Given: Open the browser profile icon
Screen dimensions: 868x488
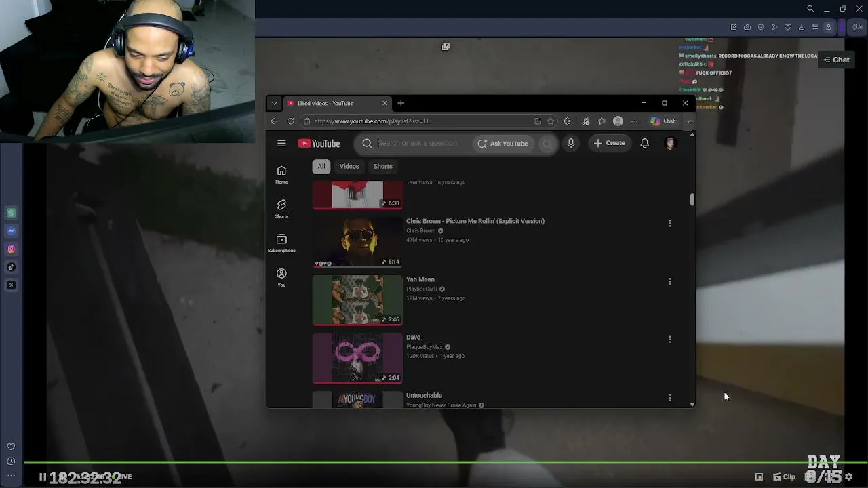Looking at the screenshot, I should [x=618, y=121].
